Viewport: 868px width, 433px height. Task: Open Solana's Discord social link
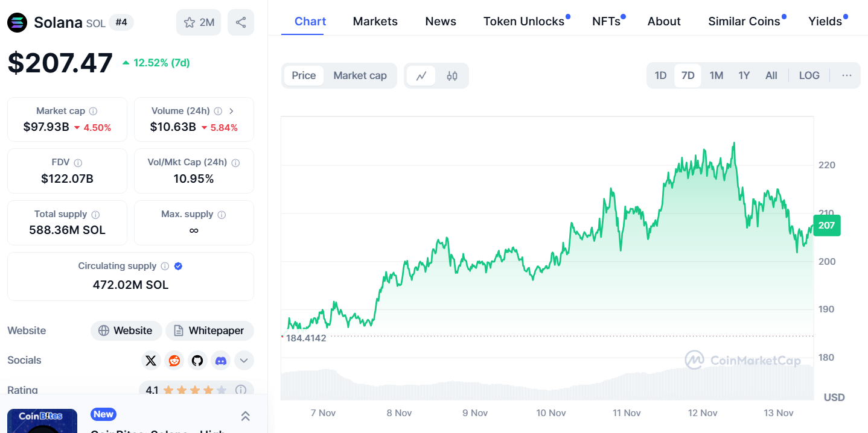click(x=221, y=361)
